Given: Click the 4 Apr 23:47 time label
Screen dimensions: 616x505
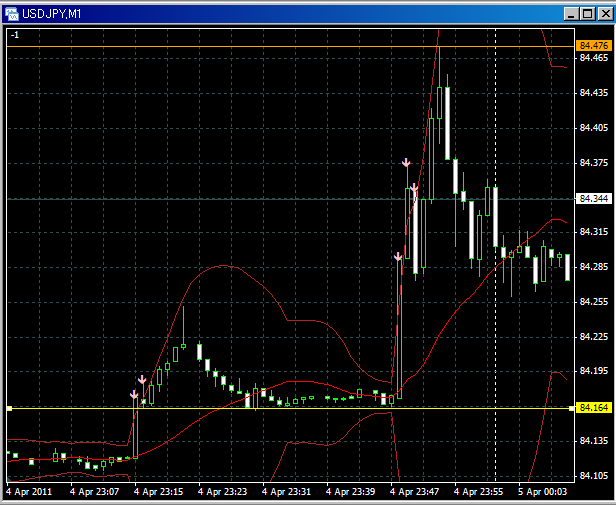Looking at the screenshot, I should [419, 492].
